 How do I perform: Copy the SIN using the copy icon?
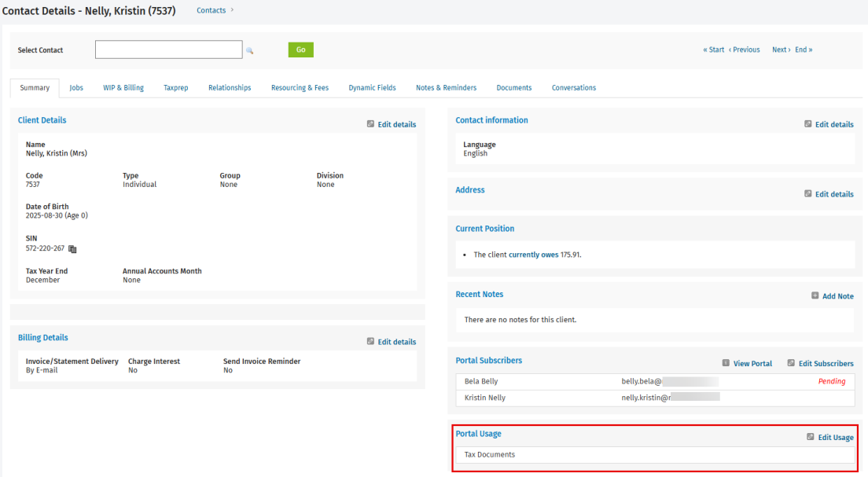tap(72, 249)
